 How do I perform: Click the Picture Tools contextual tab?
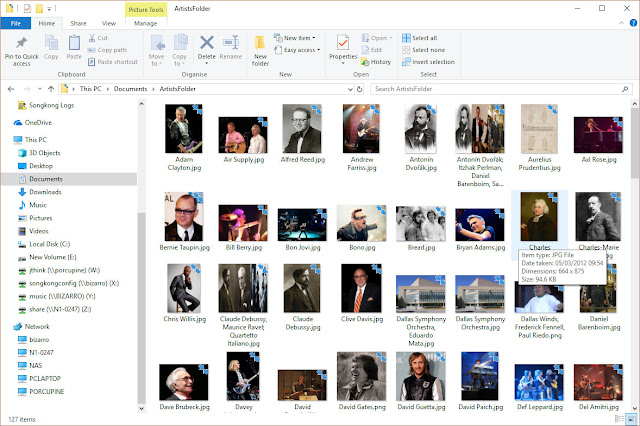point(146,9)
